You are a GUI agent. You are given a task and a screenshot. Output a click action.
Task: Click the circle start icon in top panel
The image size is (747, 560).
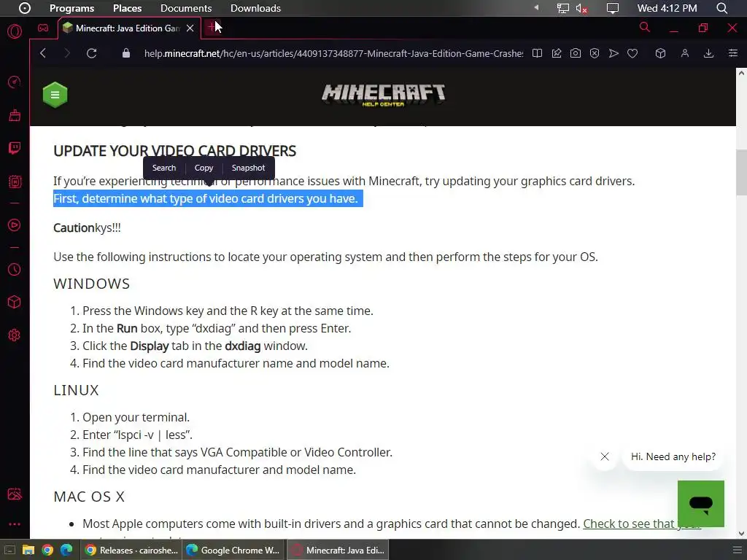[25, 8]
